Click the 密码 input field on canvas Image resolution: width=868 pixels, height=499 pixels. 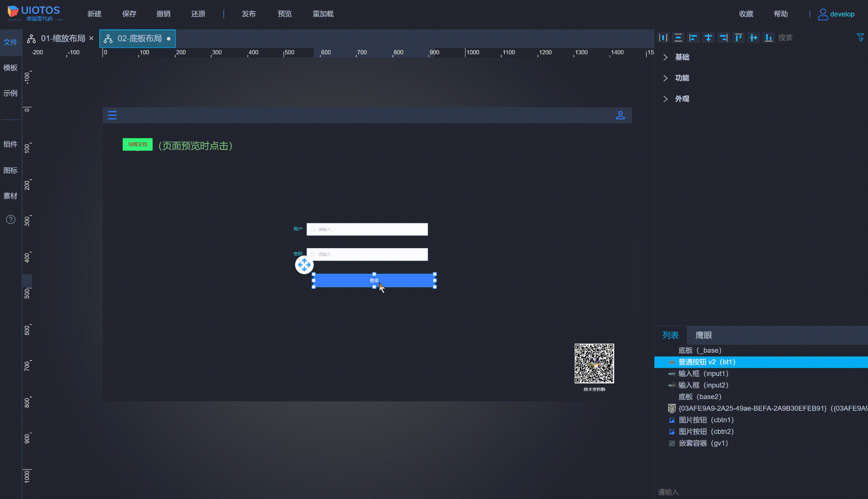click(367, 255)
